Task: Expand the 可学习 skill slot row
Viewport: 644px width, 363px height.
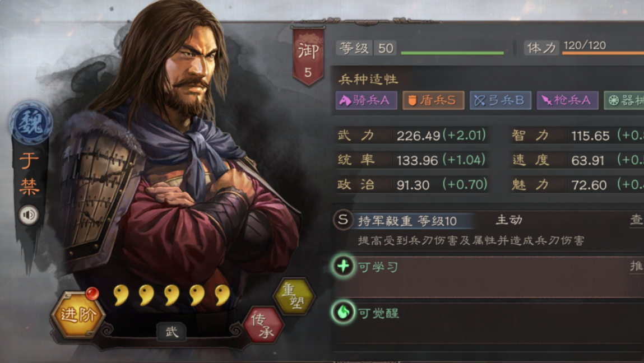Action: 488,277
